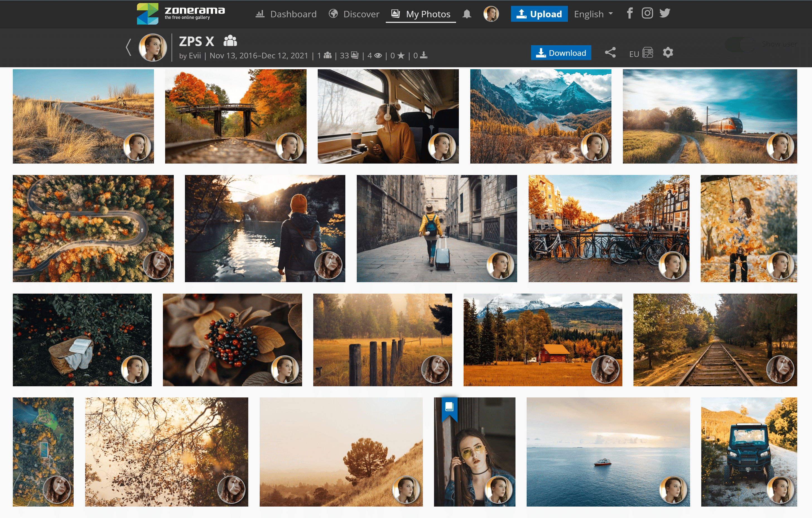Open Zonerama Facebook page icon
The image size is (812, 518).
629,13
